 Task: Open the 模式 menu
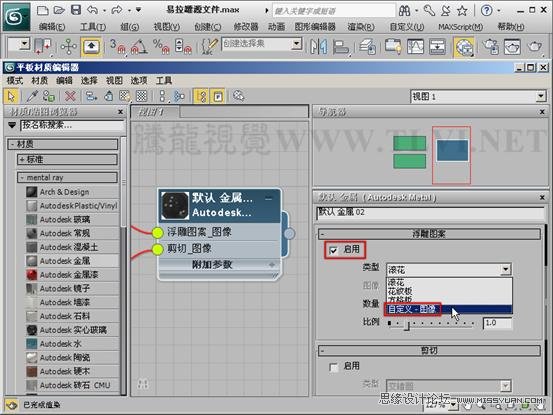[x=15, y=80]
